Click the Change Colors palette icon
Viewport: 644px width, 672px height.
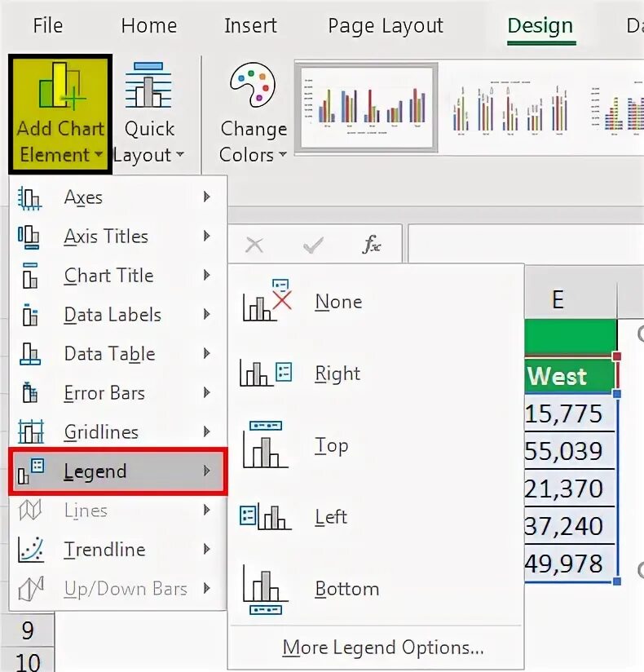pyautogui.click(x=253, y=85)
